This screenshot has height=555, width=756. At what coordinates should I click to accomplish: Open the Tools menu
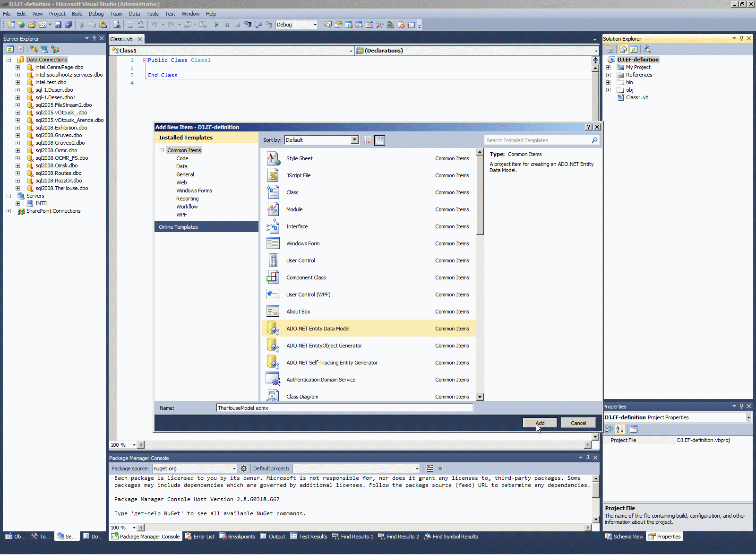[152, 14]
